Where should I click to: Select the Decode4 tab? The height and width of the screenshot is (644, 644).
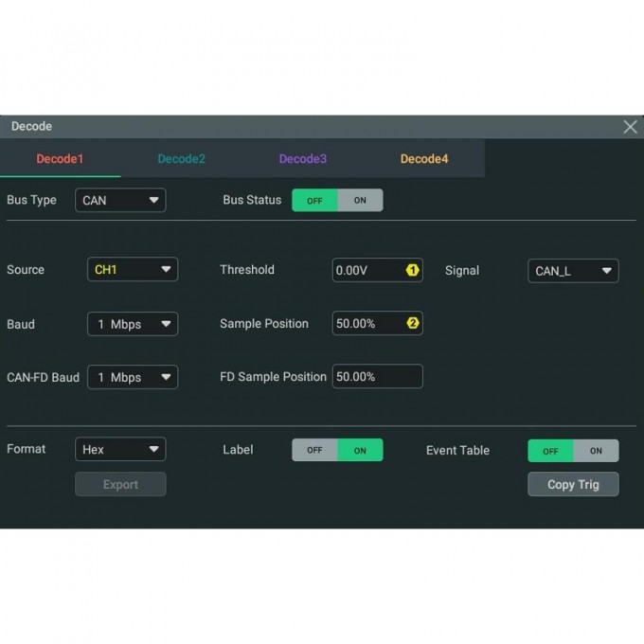click(424, 159)
